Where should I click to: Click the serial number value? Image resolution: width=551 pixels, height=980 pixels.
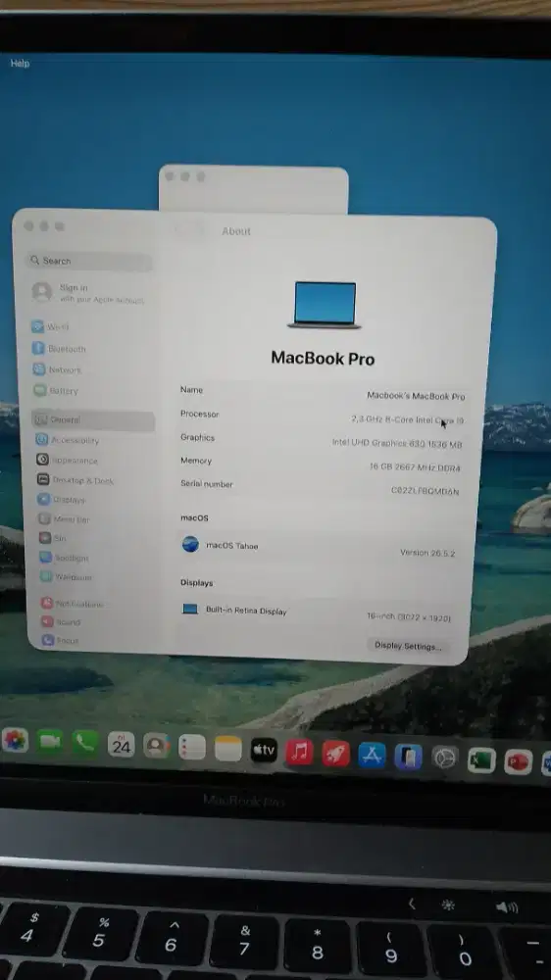425,491
